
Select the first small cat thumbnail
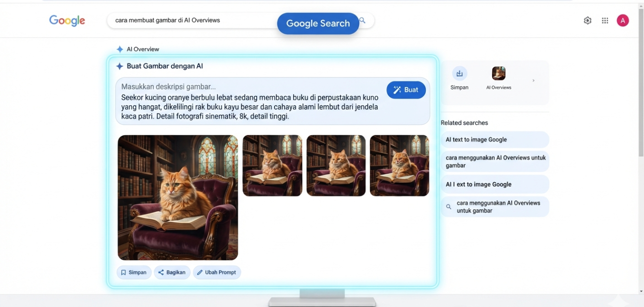[x=272, y=166]
